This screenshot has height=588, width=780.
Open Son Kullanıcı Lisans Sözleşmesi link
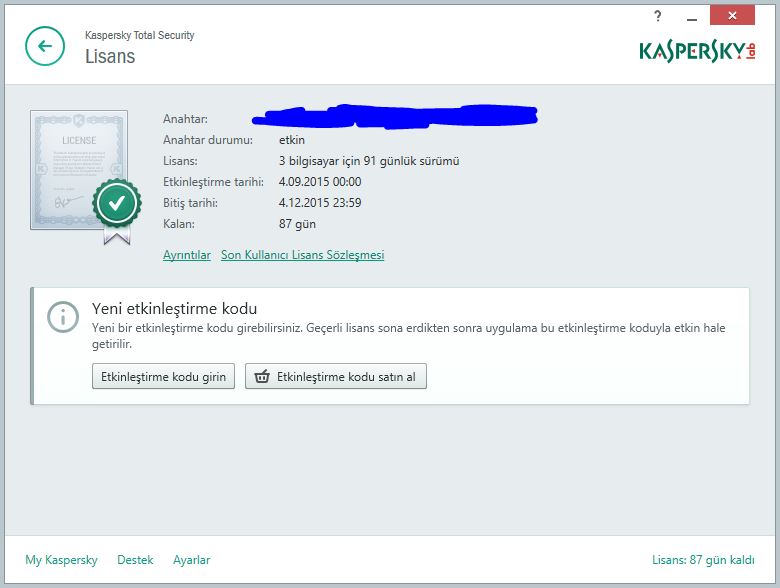(x=302, y=255)
